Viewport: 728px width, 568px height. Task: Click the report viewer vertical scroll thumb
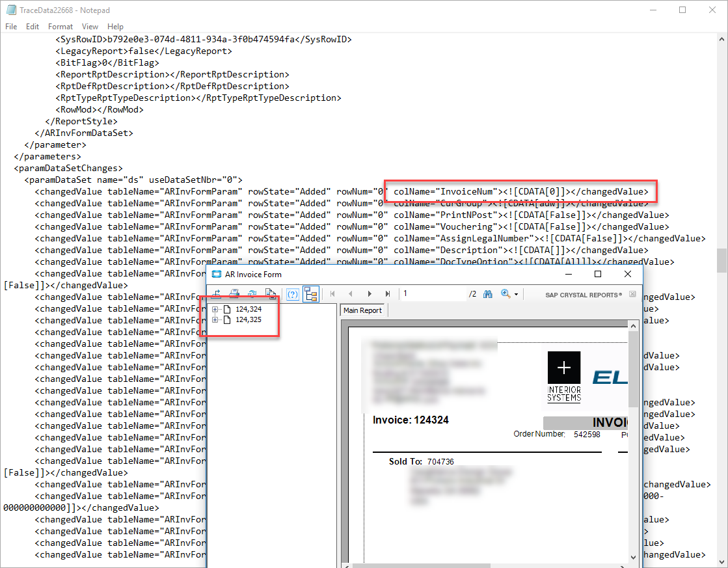[x=633, y=370]
